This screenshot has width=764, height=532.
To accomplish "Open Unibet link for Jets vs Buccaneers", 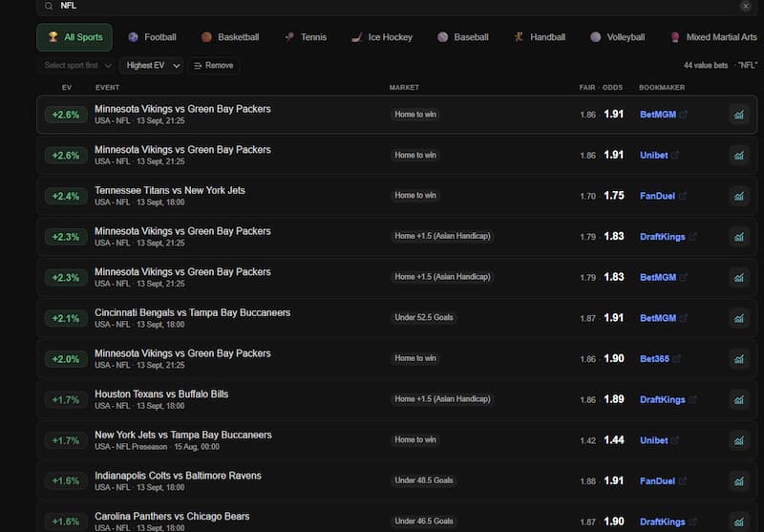I will click(x=654, y=440).
